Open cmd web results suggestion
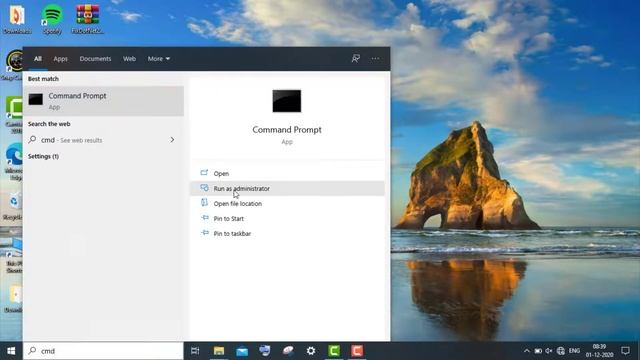The height and width of the screenshot is (360, 640). (104, 140)
